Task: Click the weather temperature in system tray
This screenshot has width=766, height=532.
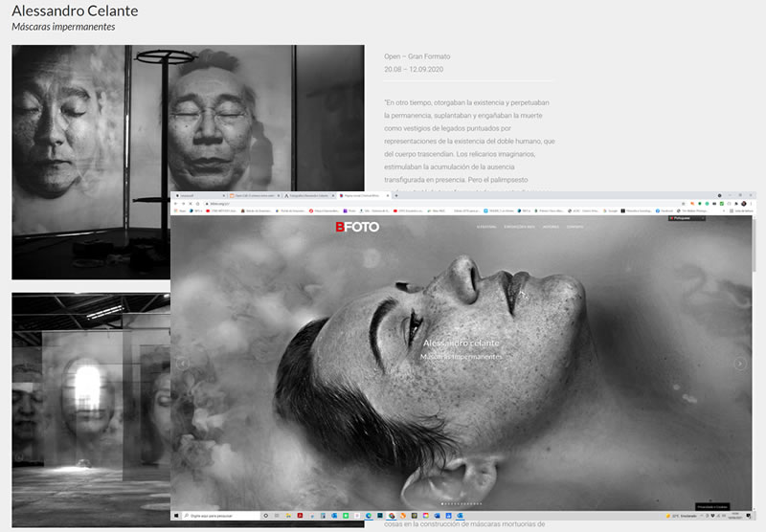Action: [x=682, y=516]
